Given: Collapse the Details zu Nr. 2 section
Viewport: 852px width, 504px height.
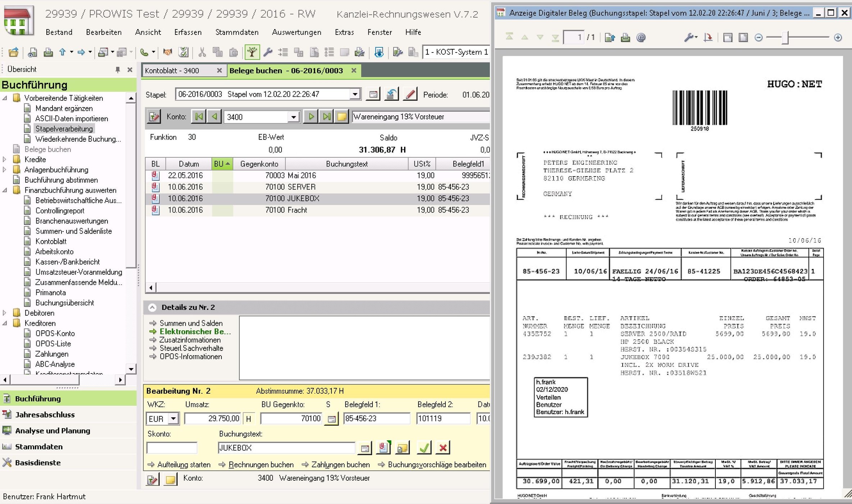Looking at the screenshot, I should [152, 307].
